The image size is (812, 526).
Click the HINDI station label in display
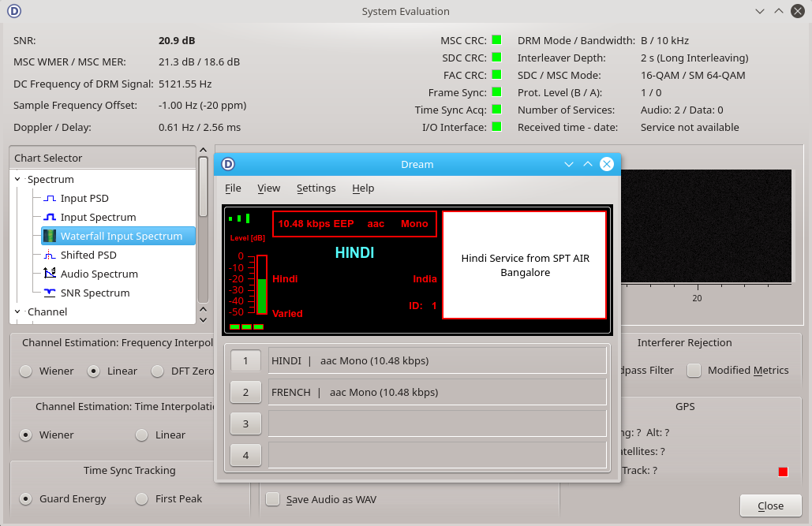[x=354, y=252]
